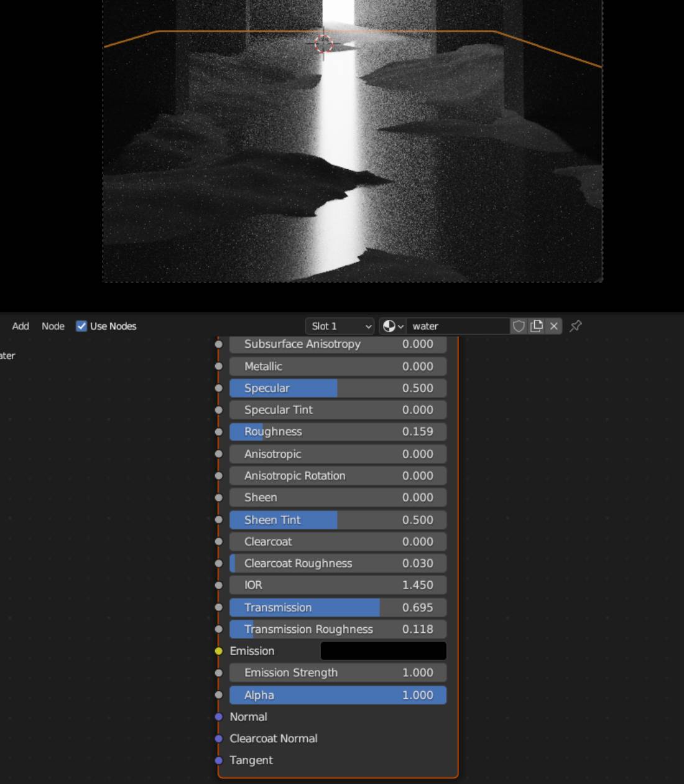Click the Emission yellow input socket

point(219,651)
